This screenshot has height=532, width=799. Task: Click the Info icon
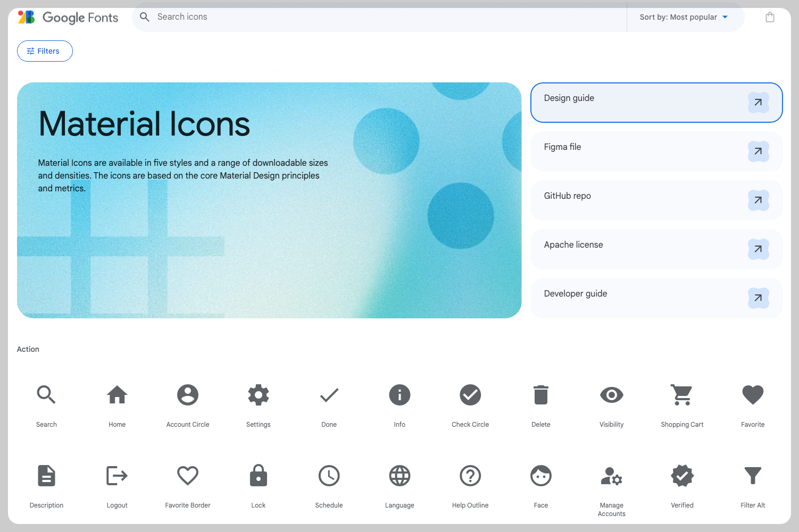pyautogui.click(x=399, y=395)
